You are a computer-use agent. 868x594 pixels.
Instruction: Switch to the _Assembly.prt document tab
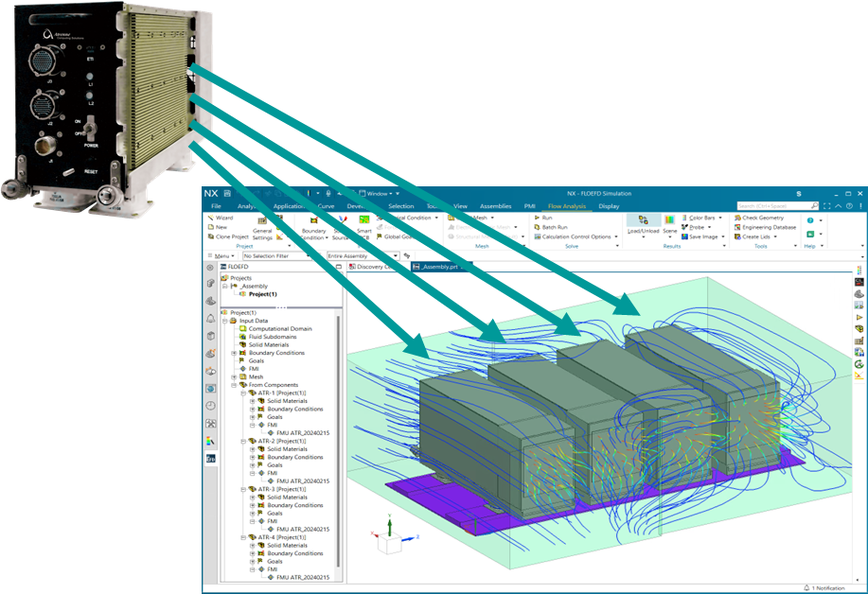[x=439, y=267]
